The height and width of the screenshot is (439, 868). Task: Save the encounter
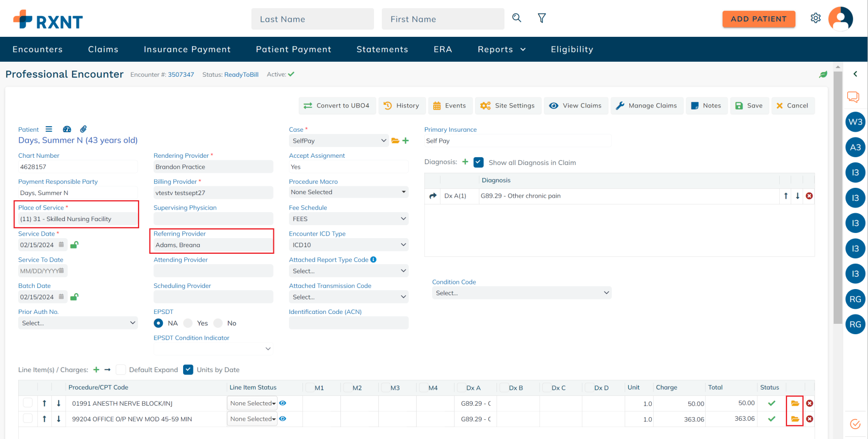[x=750, y=105]
